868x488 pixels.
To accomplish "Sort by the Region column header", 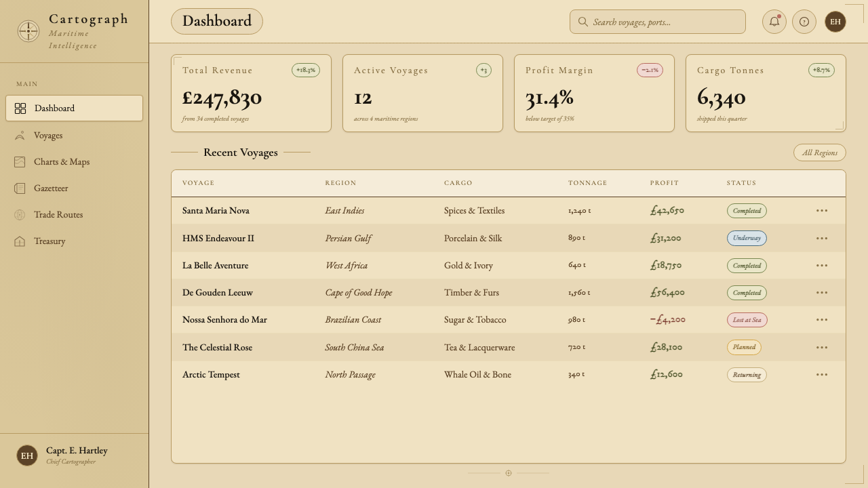I will point(340,183).
